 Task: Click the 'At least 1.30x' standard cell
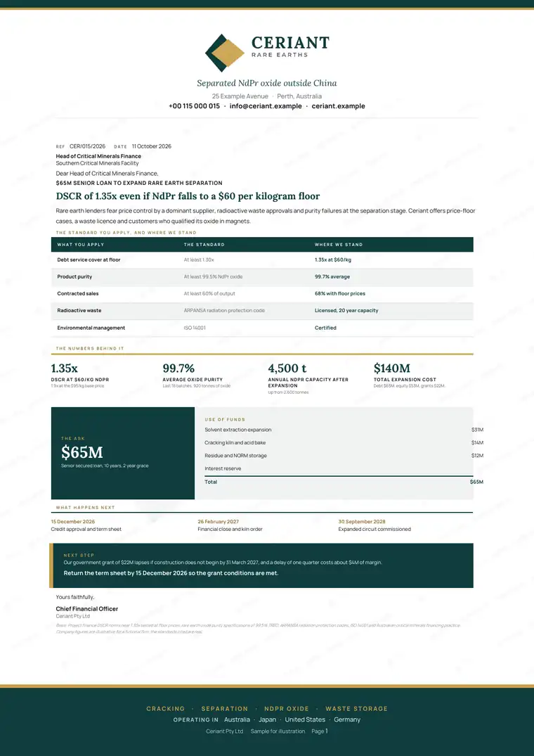coord(199,260)
